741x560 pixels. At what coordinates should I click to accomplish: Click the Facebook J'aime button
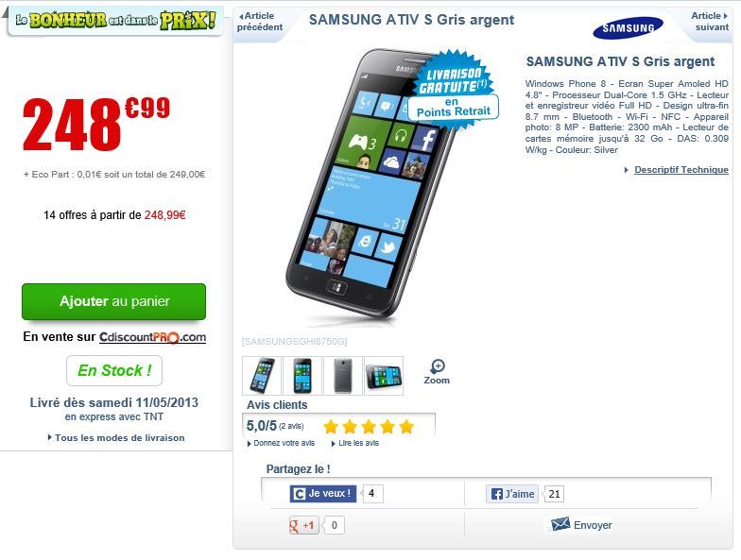[x=512, y=494]
